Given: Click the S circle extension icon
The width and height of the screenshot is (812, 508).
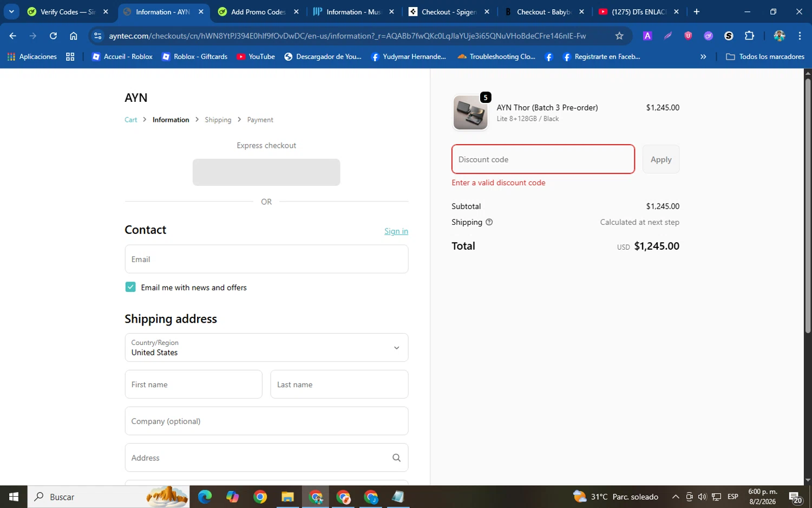Looking at the screenshot, I should coord(729,36).
